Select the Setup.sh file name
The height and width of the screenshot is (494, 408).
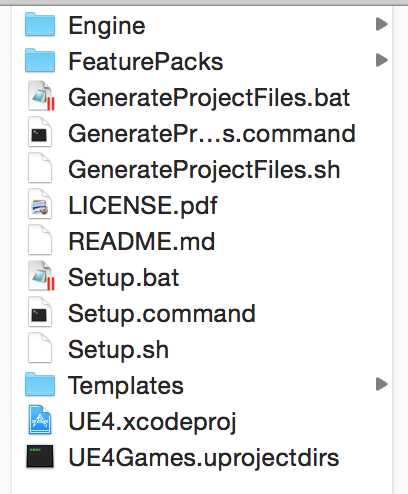point(118,349)
